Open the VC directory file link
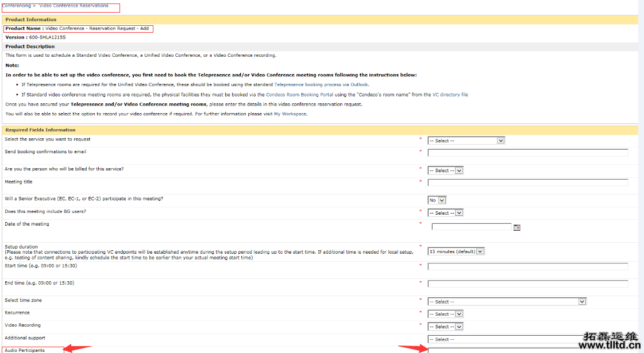Viewport: 644px width, 353px height. tap(450, 95)
